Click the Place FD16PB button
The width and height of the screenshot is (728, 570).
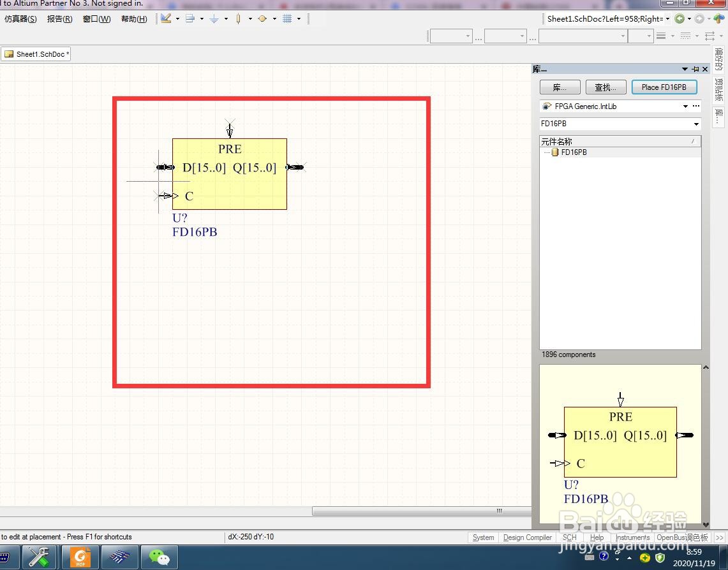(x=664, y=87)
